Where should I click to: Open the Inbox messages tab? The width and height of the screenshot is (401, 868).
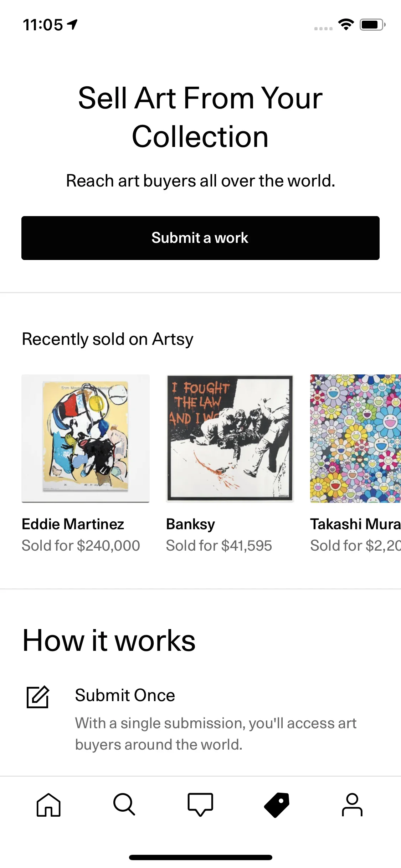pyautogui.click(x=200, y=805)
